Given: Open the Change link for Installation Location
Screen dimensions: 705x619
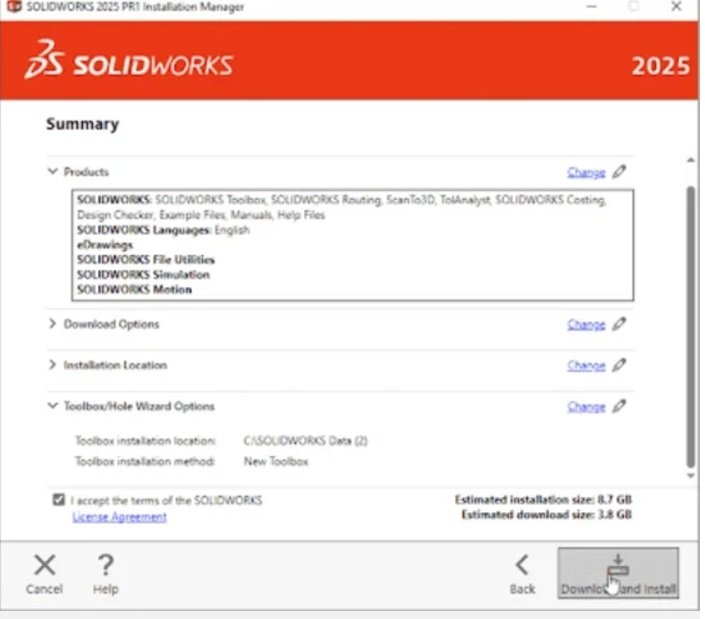Looking at the screenshot, I should point(586,365).
